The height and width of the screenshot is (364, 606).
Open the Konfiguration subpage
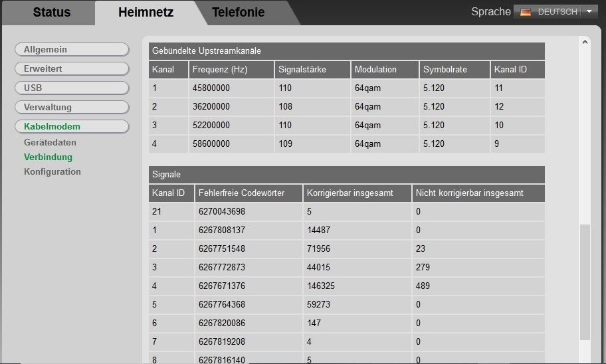click(52, 171)
